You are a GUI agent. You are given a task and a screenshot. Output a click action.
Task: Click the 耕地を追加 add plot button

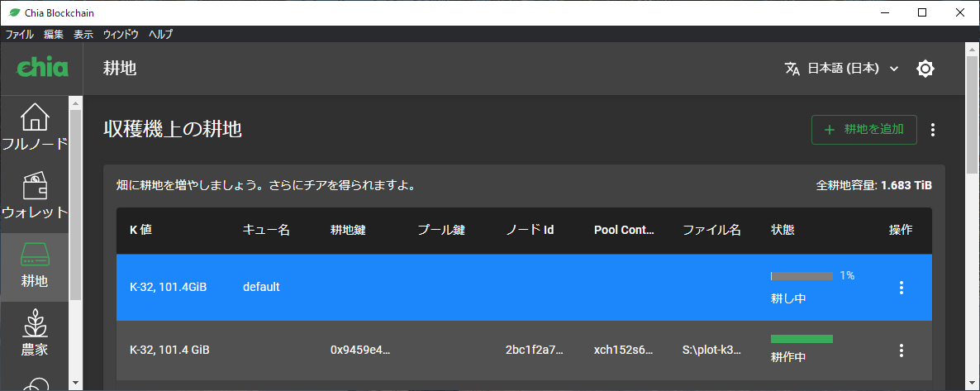(863, 130)
